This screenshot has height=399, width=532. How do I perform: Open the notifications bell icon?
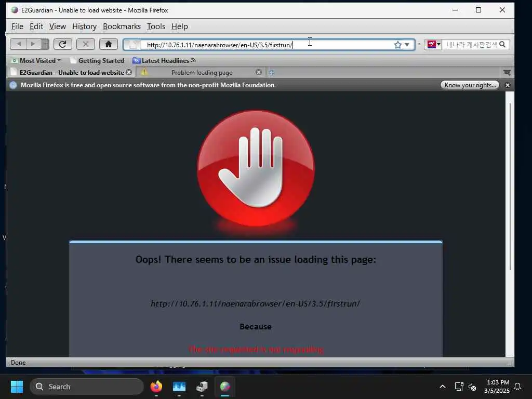(517, 387)
